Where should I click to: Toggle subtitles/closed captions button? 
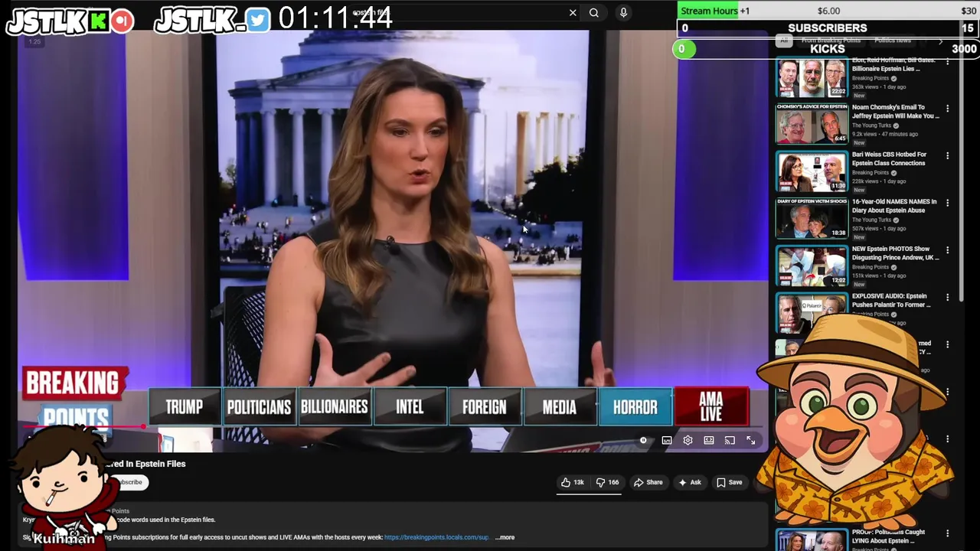667,441
